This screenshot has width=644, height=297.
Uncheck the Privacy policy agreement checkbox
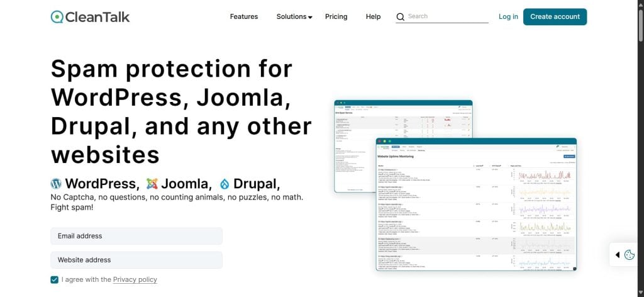tap(55, 279)
